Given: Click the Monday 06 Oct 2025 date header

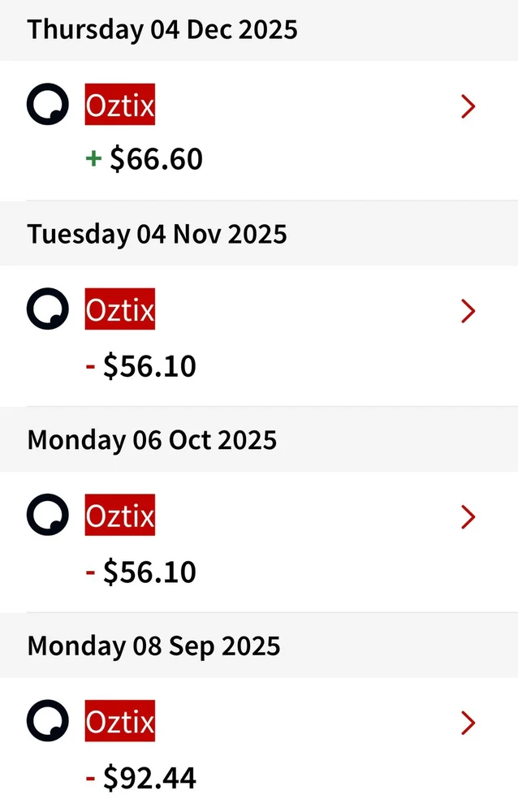Looking at the screenshot, I should (152, 440).
